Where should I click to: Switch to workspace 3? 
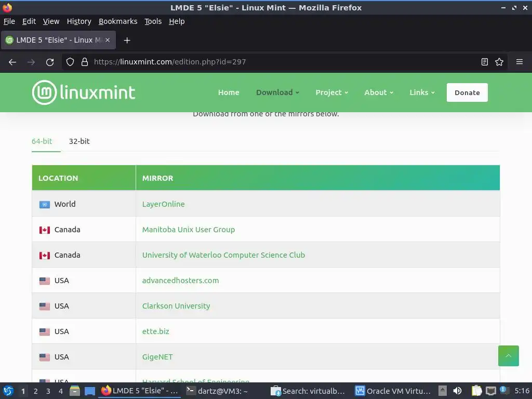tap(48, 391)
